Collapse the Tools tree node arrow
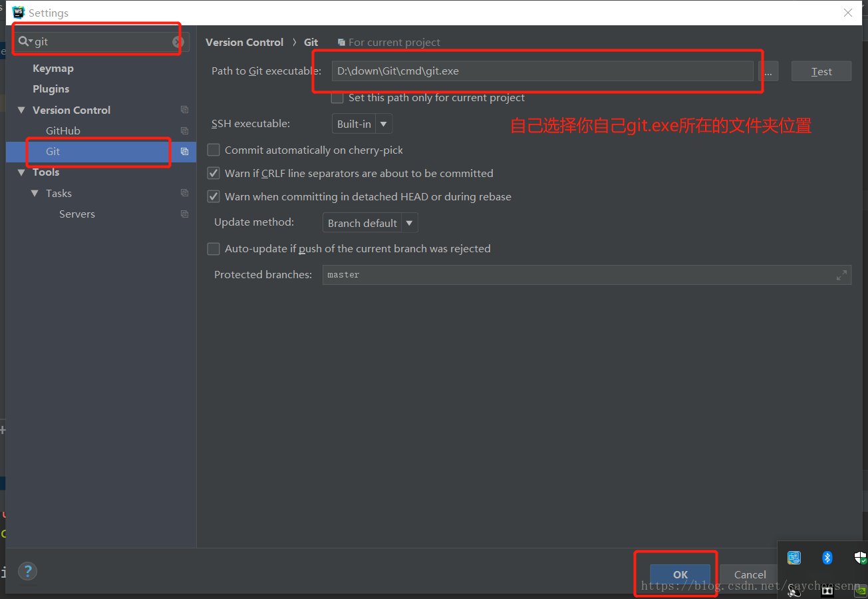 pyautogui.click(x=21, y=172)
